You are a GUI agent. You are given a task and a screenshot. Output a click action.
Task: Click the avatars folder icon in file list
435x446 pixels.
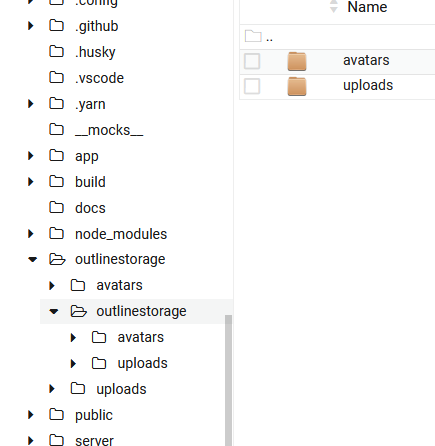pos(297,62)
